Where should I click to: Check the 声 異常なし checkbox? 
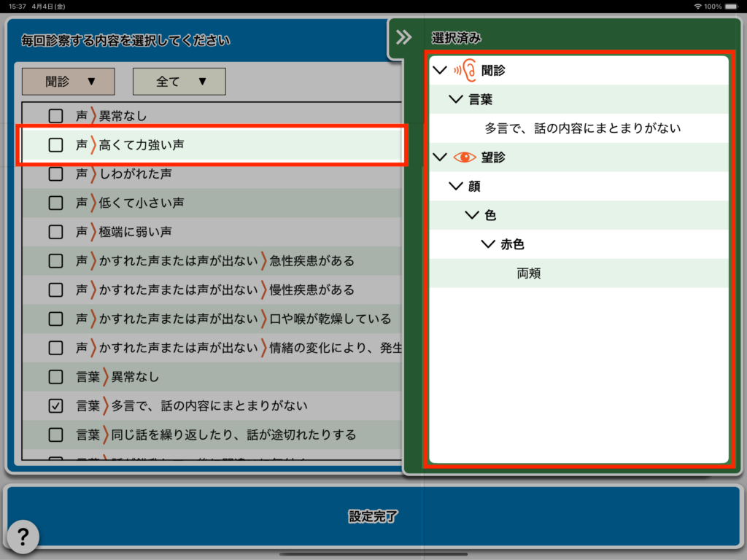(x=55, y=115)
